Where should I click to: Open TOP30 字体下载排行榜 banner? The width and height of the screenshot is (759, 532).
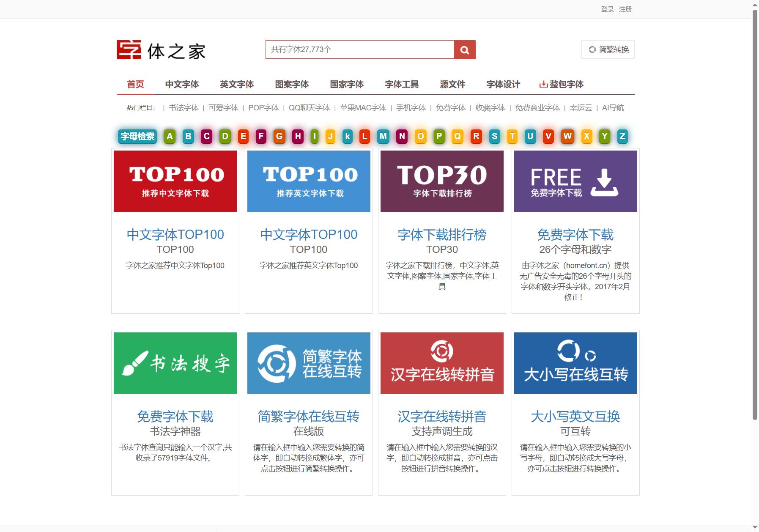point(442,181)
